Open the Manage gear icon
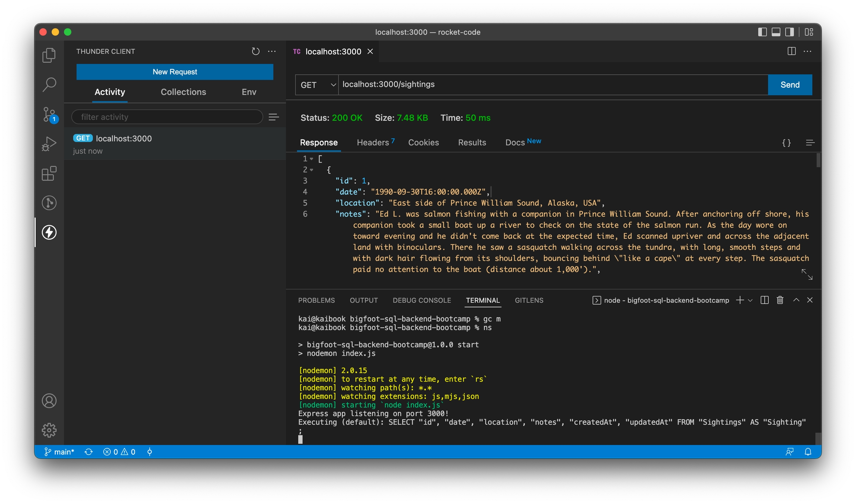Viewport: 856px width, 504px height. tap(49, 430)
